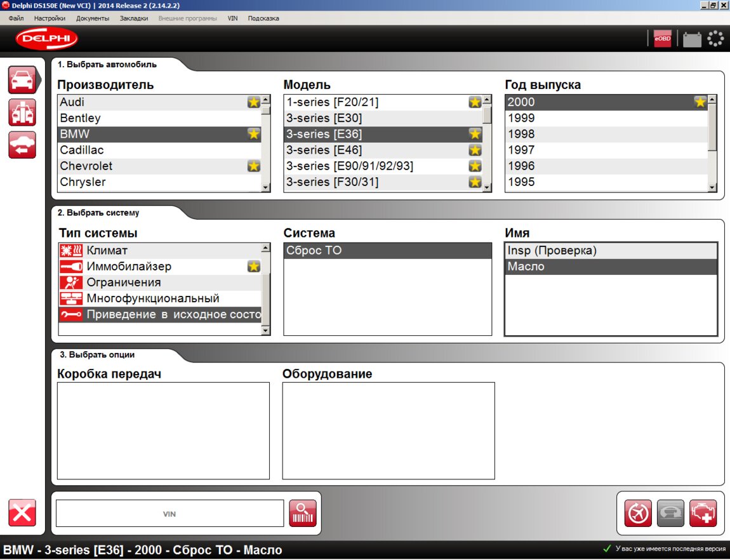
Task: Click the battery status icon
Action: click(x=692, y=39)
